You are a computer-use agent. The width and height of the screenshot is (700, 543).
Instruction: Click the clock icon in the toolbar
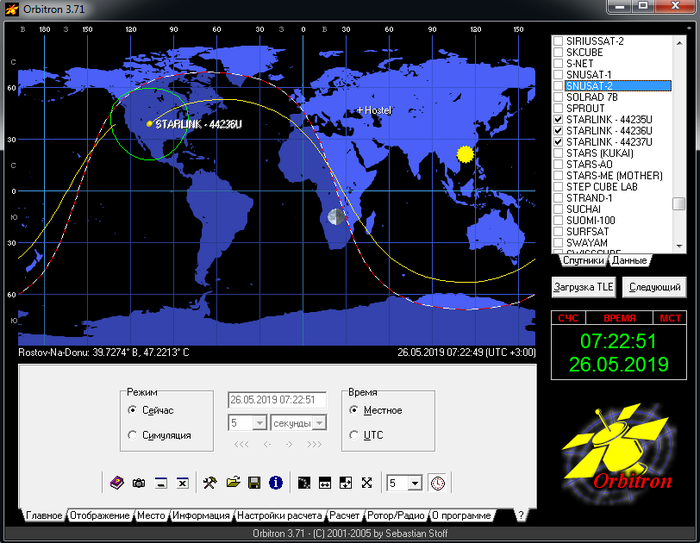pyautogui.click(x=438, y=483)
